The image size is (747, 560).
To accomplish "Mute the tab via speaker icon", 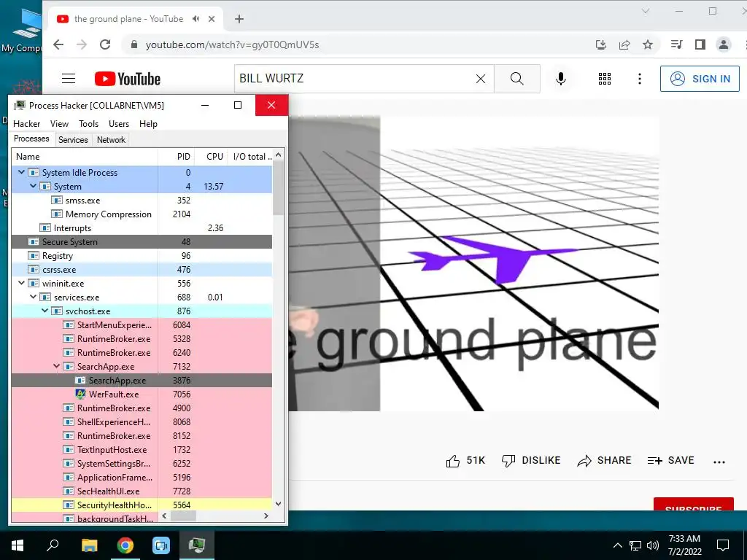I will [196, 19].
